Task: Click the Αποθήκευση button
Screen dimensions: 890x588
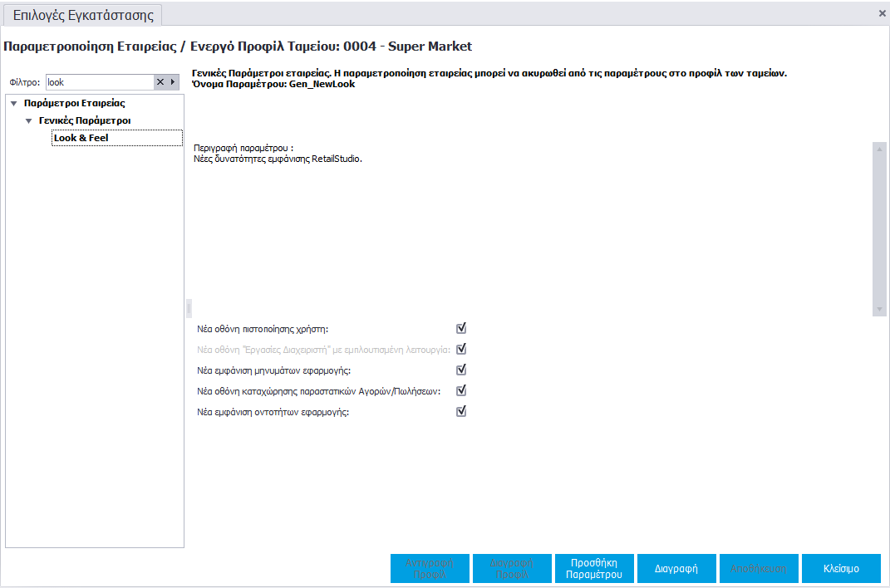Action: coord(759,569)
